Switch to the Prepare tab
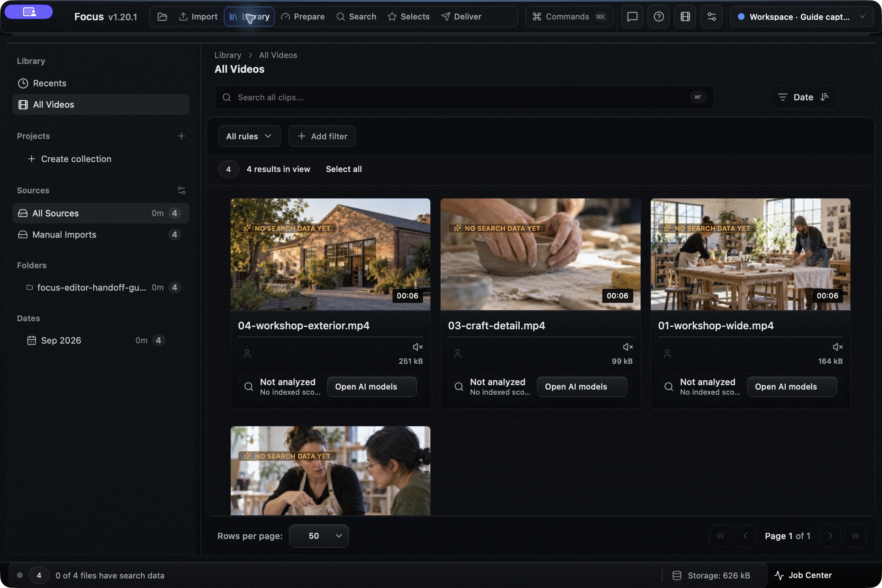 coord(303,17)
